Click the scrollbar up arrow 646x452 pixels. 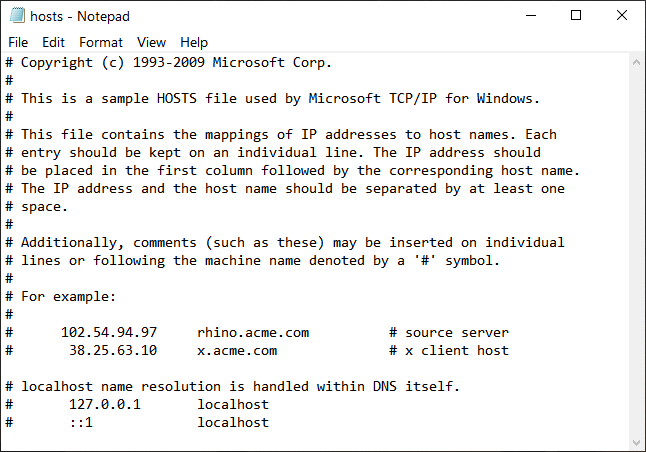coord(637,62)
